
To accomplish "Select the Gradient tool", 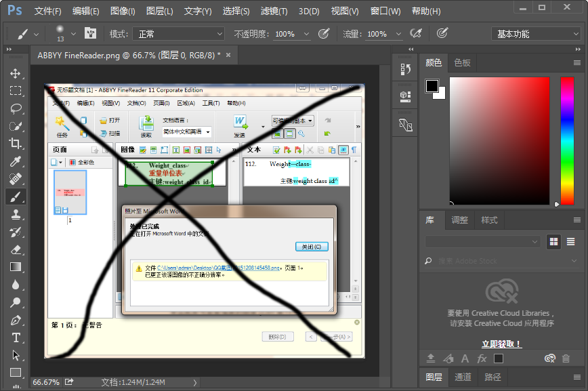I will [16, 267].
